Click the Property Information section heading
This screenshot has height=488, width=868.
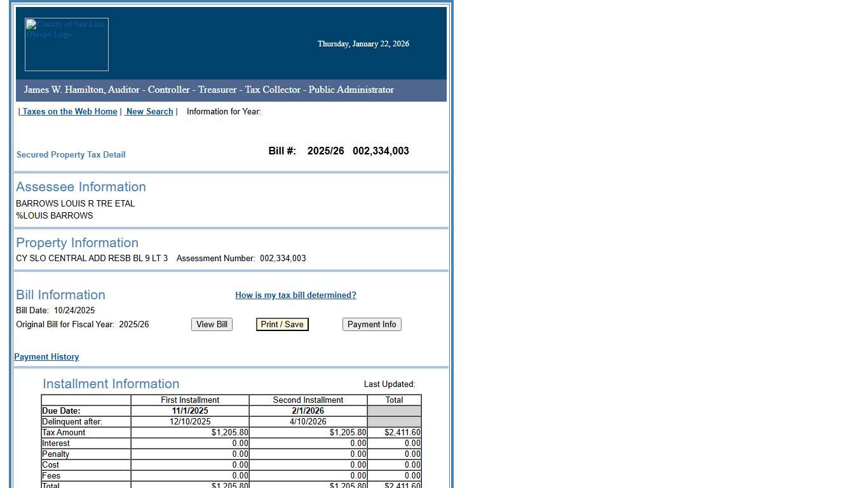pos(77,243)
